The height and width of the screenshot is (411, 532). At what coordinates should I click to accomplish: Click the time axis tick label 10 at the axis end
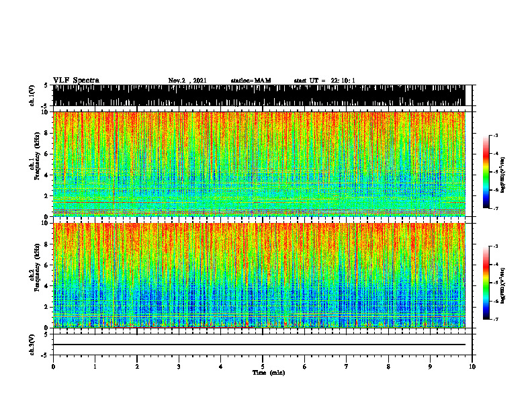click(x=472, y=367)
